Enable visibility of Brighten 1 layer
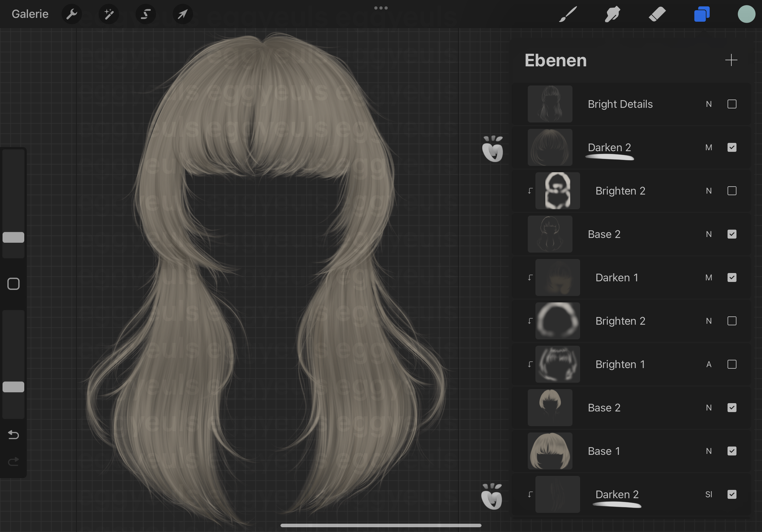The width and height of the screenshot is (762, 532). pos(732,364)
